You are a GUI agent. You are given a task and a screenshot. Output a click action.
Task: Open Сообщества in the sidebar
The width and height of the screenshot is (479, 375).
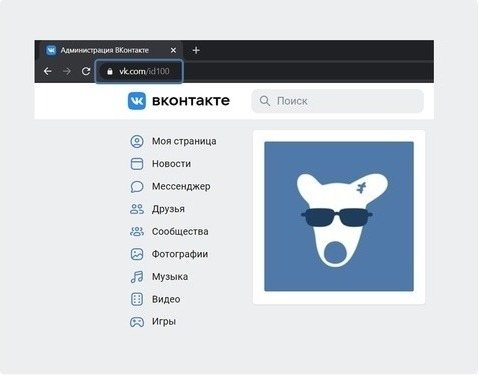(x=180, y=232)
